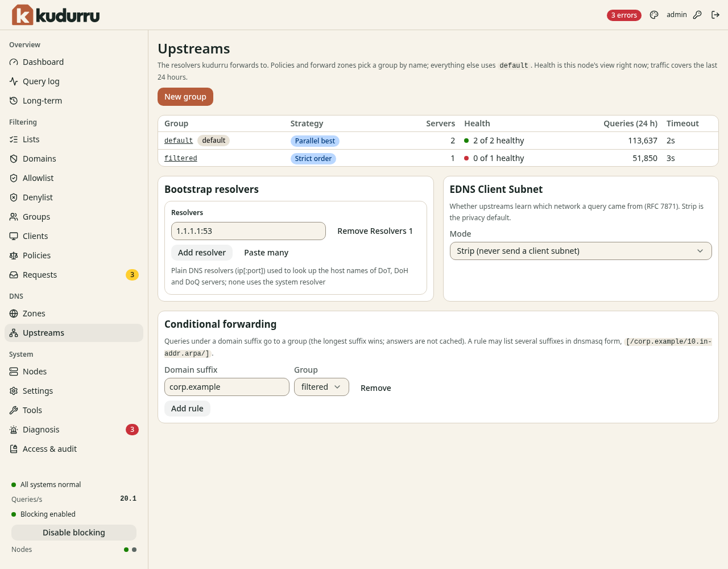Click the Strict order strategy badge
Screen dimensions: 728x569
pyautogui.click(x=313, y=159)
